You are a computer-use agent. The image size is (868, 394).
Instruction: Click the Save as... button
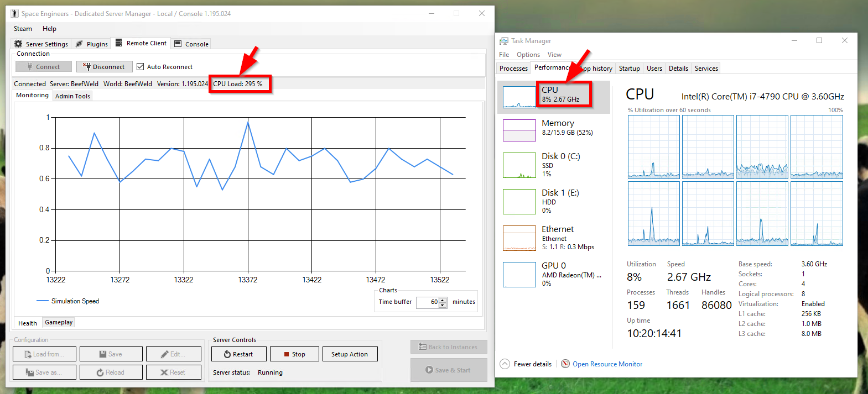(x=44, y=372)
